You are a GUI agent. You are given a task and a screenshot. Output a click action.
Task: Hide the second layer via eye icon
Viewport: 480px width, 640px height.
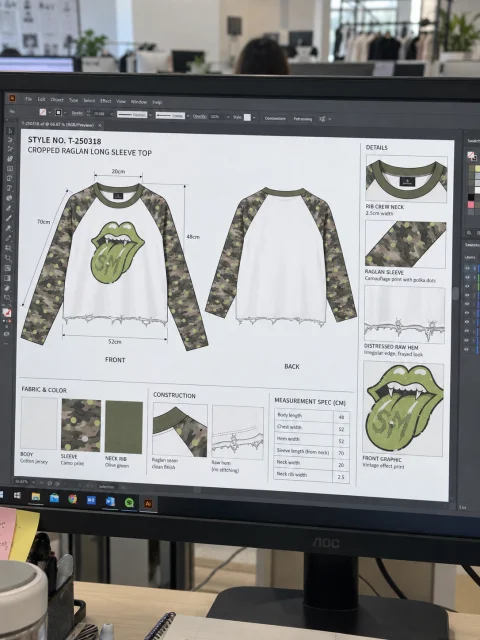click(x=467, y=277)
